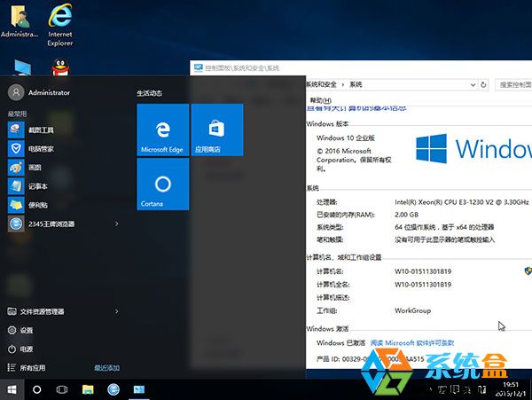Open the 阅读 Microsoft 软件许可条款 link
Image resolution: width=532 pixels, height=400 pixels.
click(412, 342)
